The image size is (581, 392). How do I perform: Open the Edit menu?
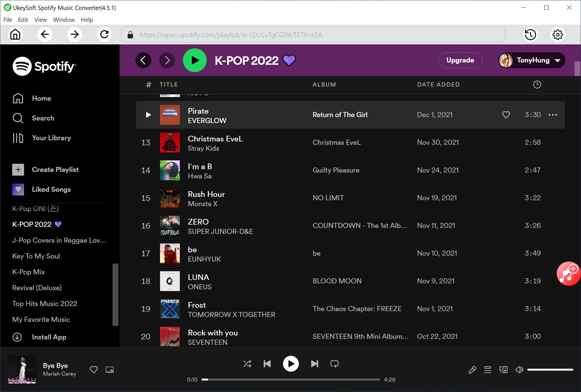pos(22,19)
